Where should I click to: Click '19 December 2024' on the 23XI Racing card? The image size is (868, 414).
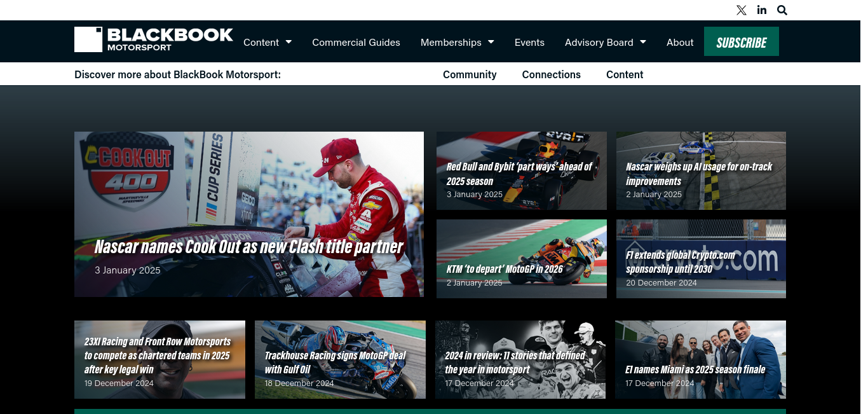tap(119, 383)
